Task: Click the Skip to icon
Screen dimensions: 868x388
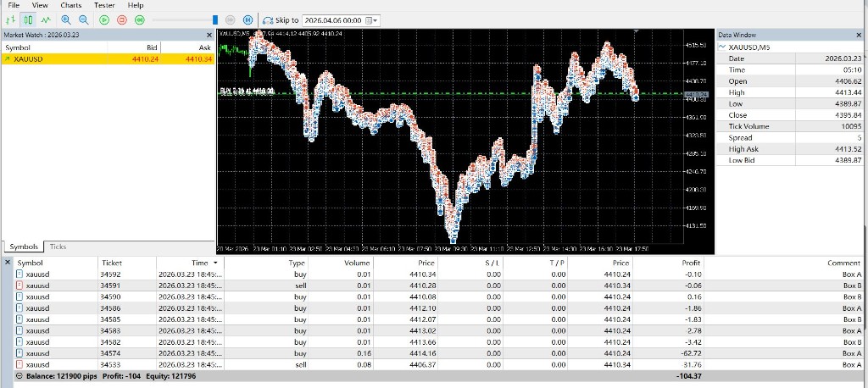Action: [268, 20]
